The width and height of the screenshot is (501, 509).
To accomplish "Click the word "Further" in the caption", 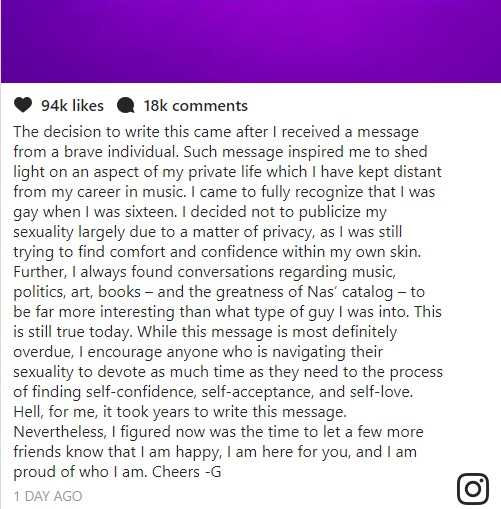I will point(39,272).
